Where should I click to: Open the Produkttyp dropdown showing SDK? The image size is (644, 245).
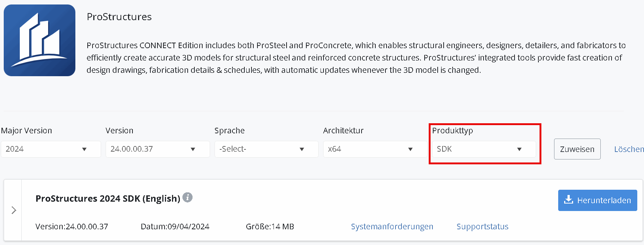484,149
